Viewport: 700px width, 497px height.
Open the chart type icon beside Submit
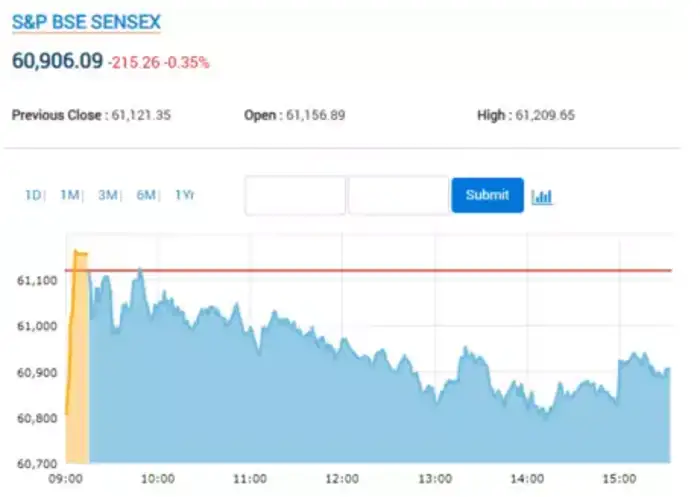(x=542, y=196)
